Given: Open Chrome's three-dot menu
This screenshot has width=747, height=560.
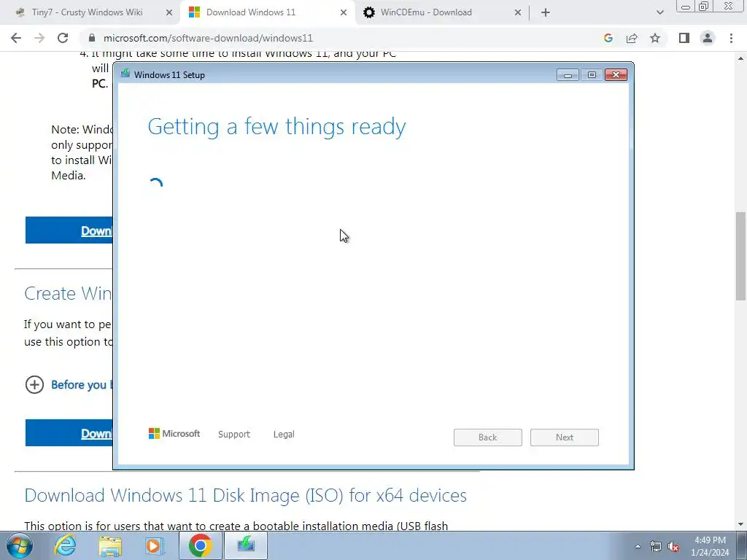Looking at the screenshot, I should coord(731,38).
